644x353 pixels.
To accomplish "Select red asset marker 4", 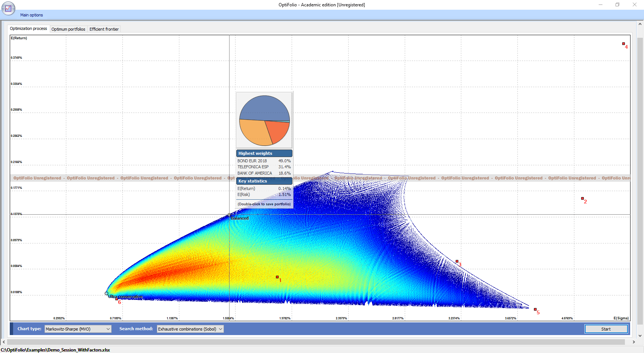I will click(x=623, y=44).
